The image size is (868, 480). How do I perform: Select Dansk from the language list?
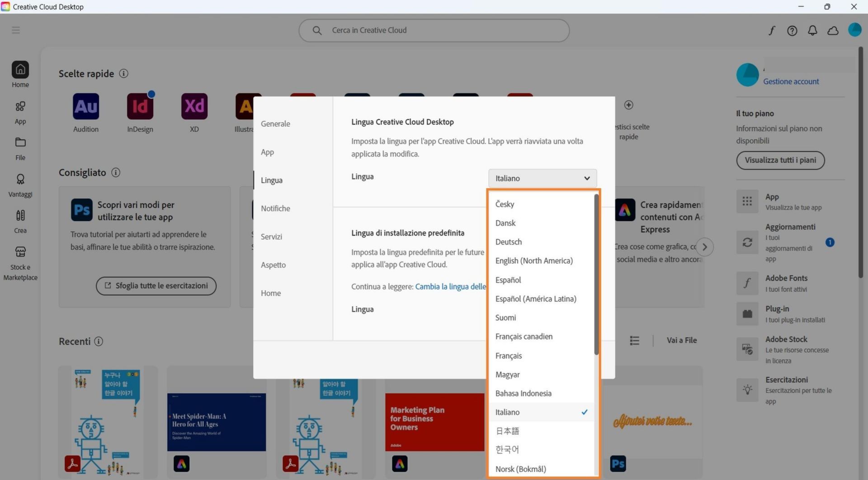(541, 223)
